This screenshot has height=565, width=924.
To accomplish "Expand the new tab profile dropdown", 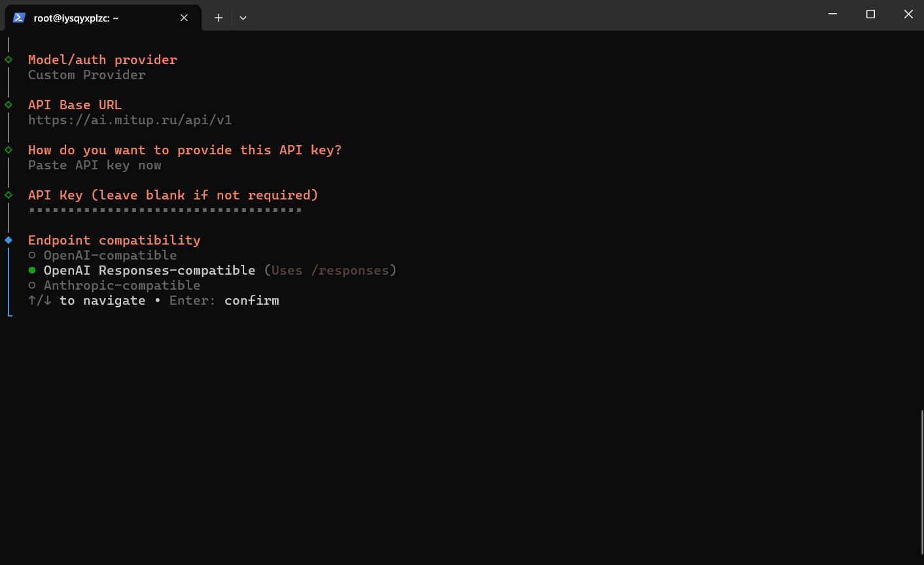I will pyautogui.click(x=243, y=18).
